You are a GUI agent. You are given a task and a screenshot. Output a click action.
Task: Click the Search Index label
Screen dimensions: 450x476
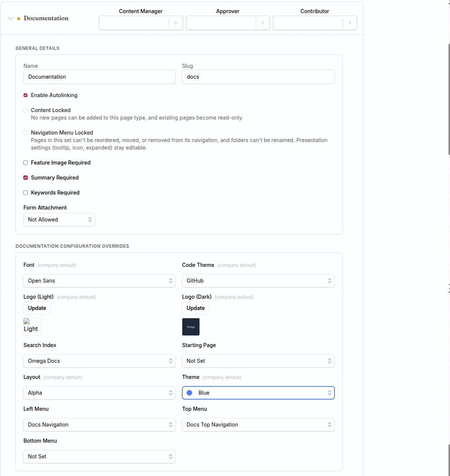point(40,345)
